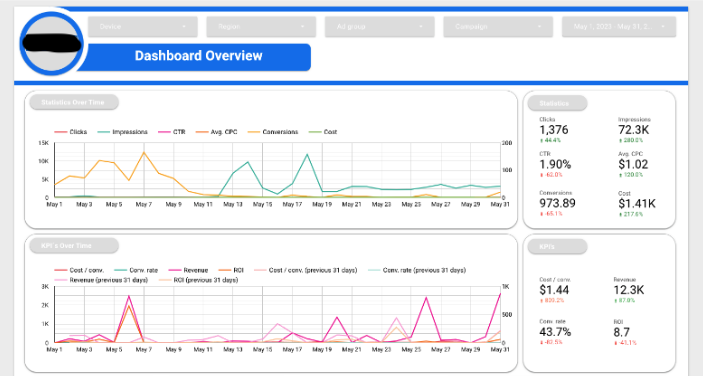
Task: Expand the Campaign filter dropdown
Action: [498, 27]
